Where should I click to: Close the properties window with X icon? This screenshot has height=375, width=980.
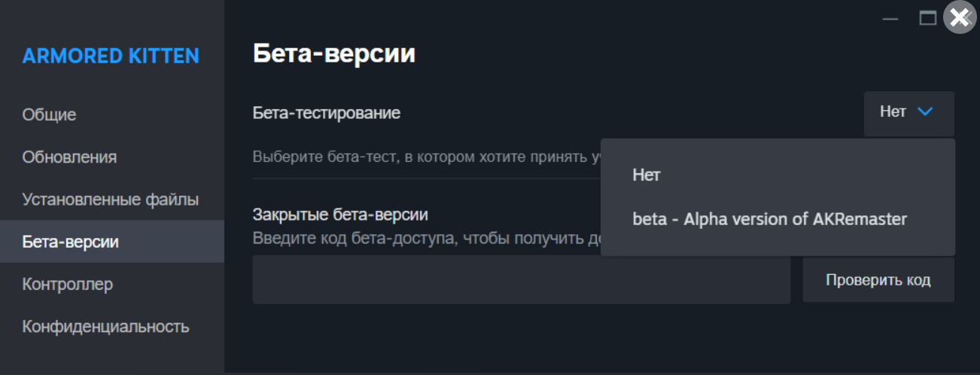960,18
